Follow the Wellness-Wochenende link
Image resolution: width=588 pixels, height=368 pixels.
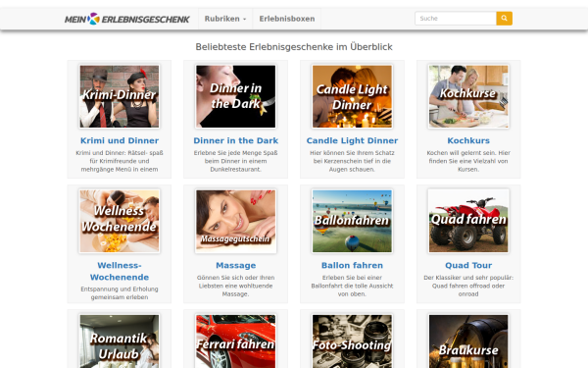[x=120, y=271]
